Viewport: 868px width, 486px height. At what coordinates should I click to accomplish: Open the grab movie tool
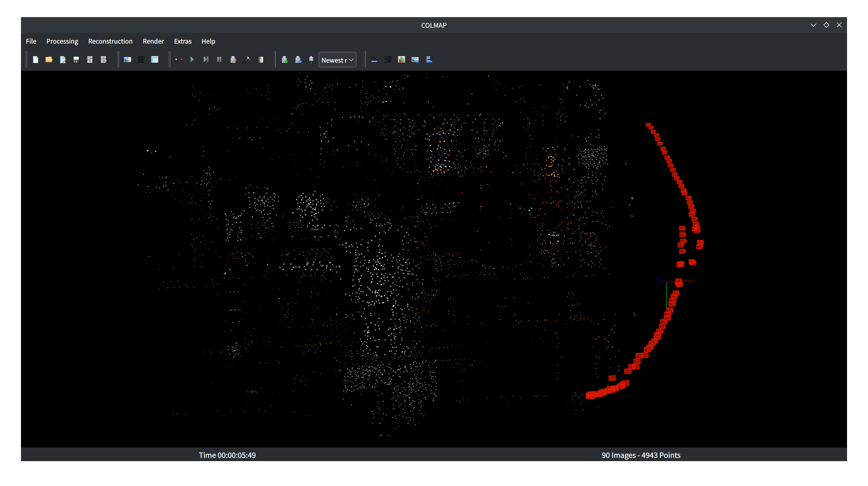[x=429, y=60]
